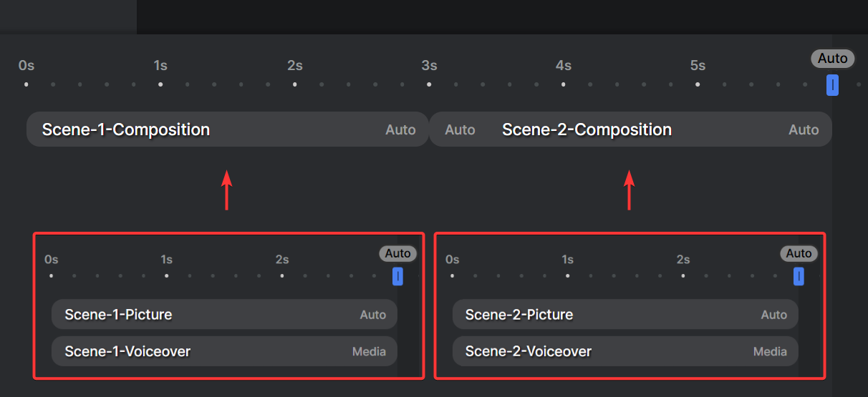This screenshot has width=868, height=397.
Task: Select the Scene-2-Composition clip
Action: pyautogui.click(x=630, y=129)
